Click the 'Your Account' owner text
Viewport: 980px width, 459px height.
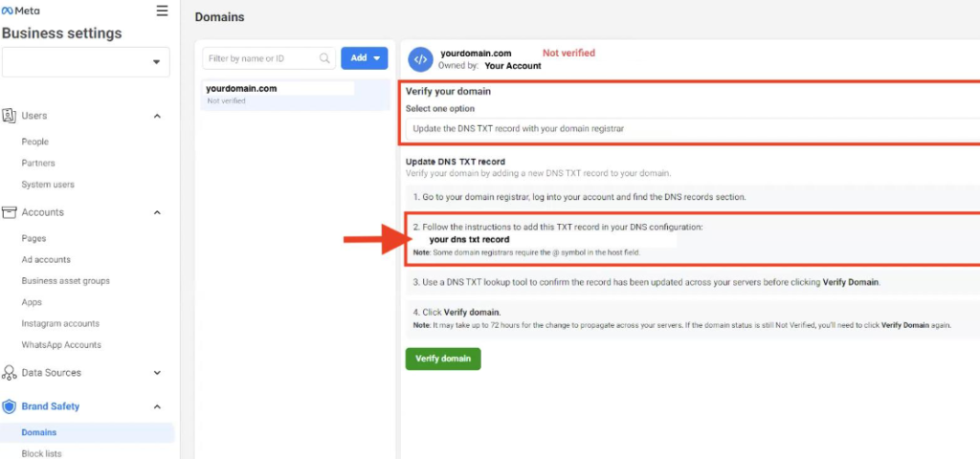pyautogui.click(x=513, y=66)
